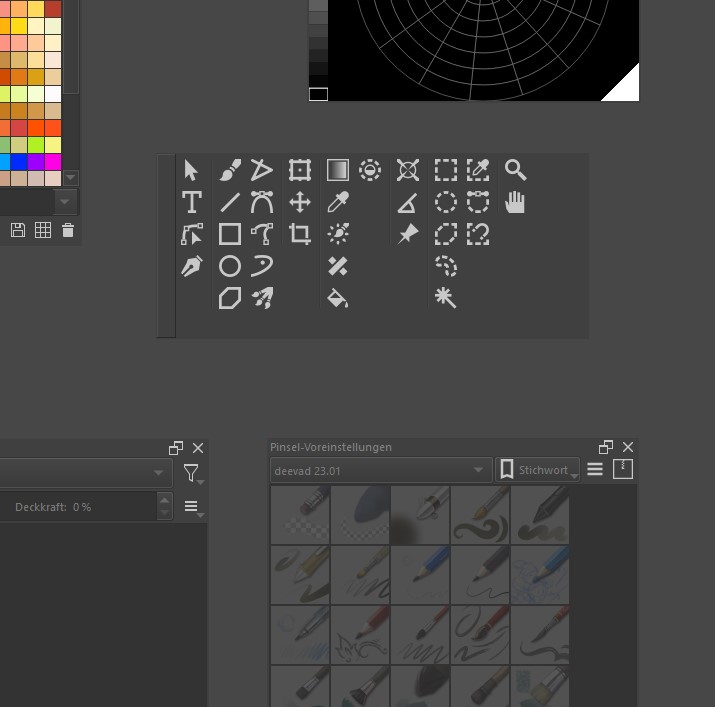Select the Dynamic Brush tool

click(262, 266)
